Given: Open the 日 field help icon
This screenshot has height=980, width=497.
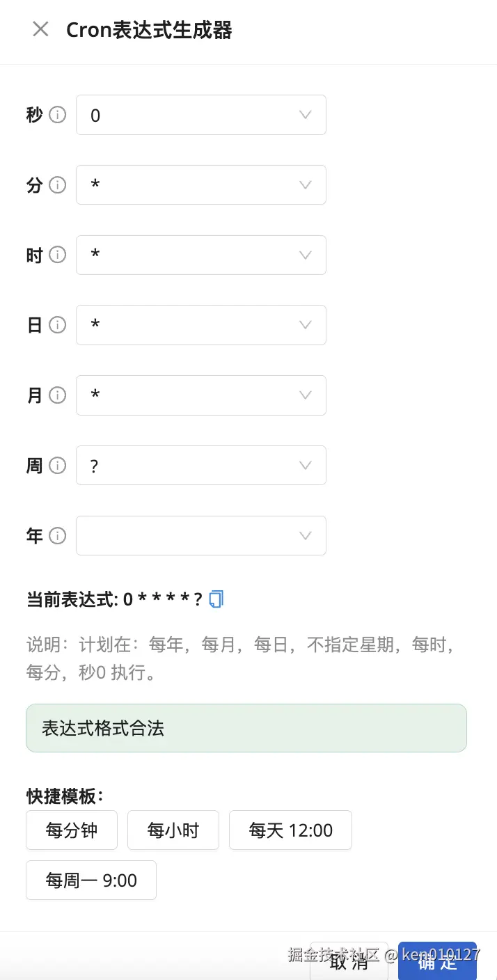Looking at the screenshot, I should [x=58, y=325].
